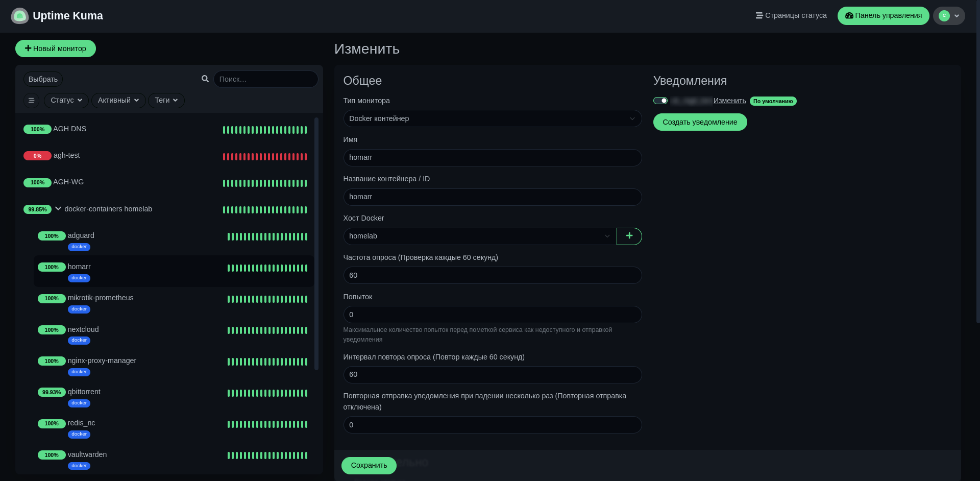
Task: Select the homarr monitor in list
Action: click(x=174, y=271)
